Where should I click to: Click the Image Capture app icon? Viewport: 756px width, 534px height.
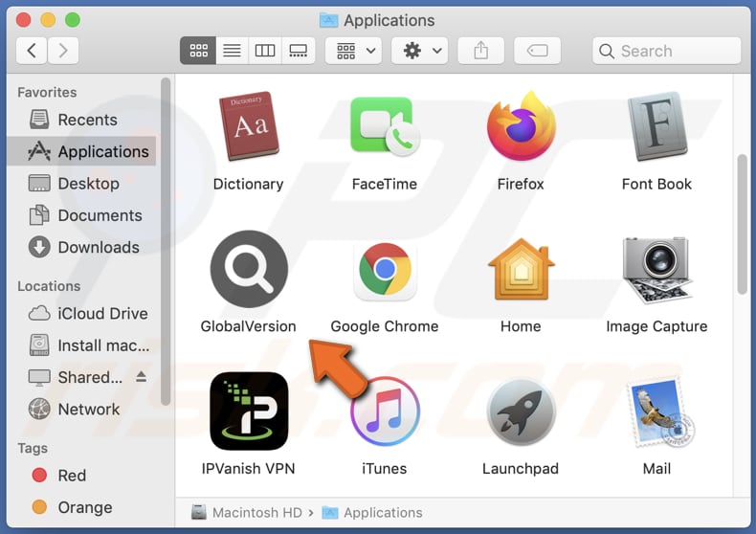pos(656,270)
